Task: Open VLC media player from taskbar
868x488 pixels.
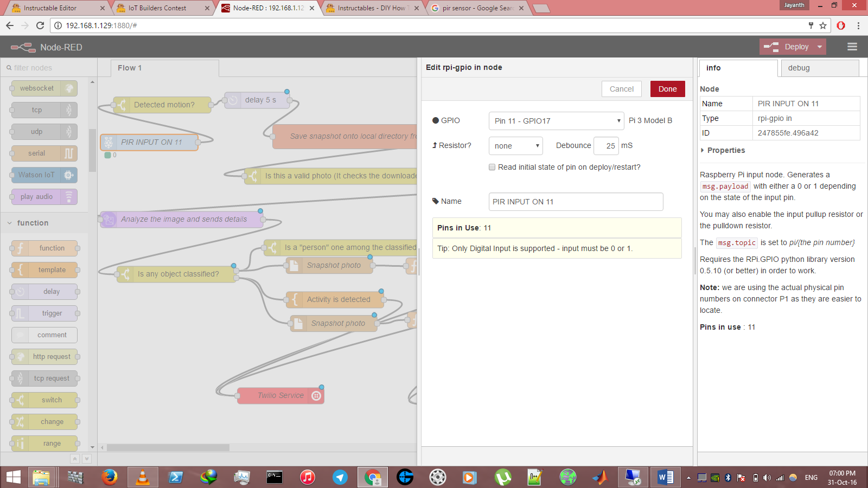Action: point(143,477)
